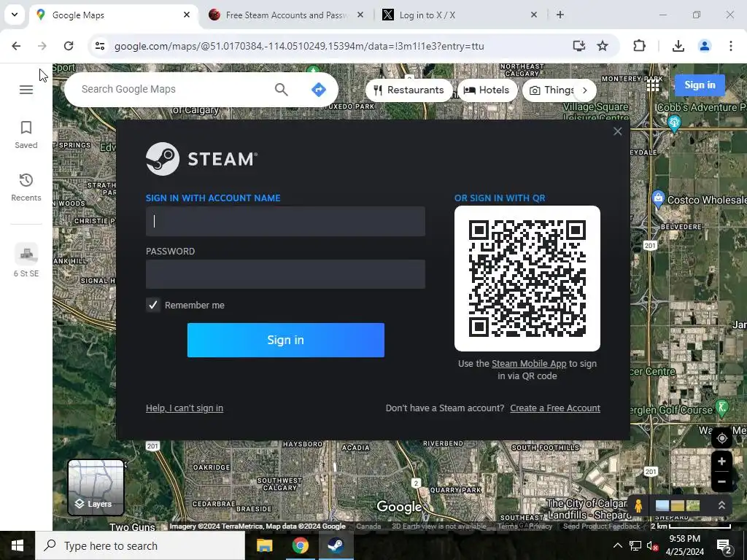Zoom out on the map
Image resolution: width=747 pixels, height=560 pixels.
click(721, 481)
